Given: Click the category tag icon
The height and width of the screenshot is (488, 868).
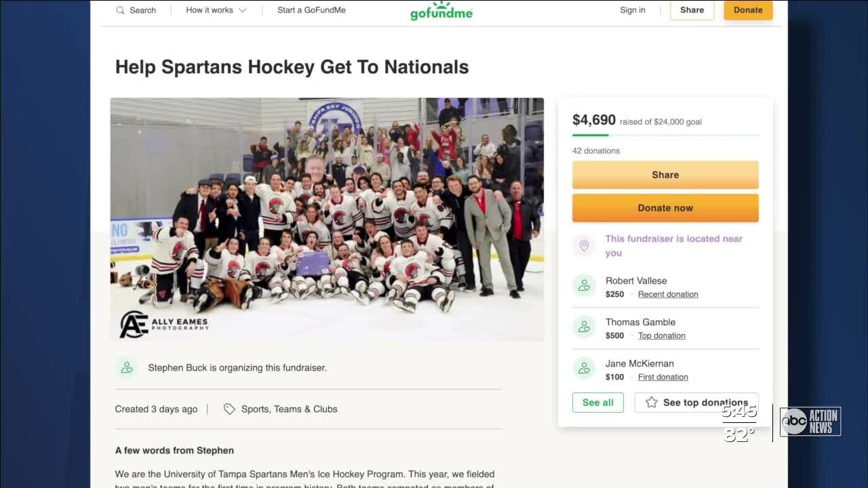Looking at the screenshot, I should (229, 409).
